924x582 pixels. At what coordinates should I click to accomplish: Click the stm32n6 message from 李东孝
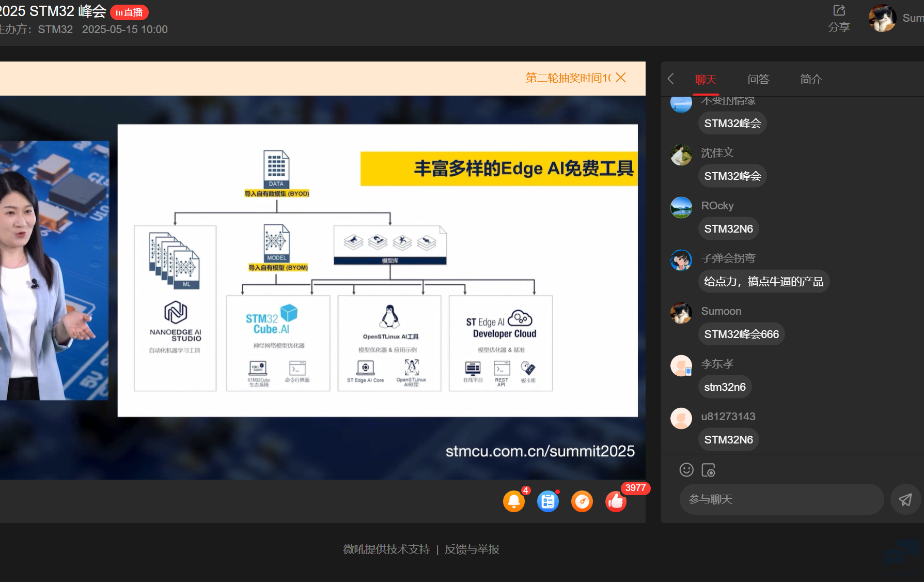(x=725, y=387)
